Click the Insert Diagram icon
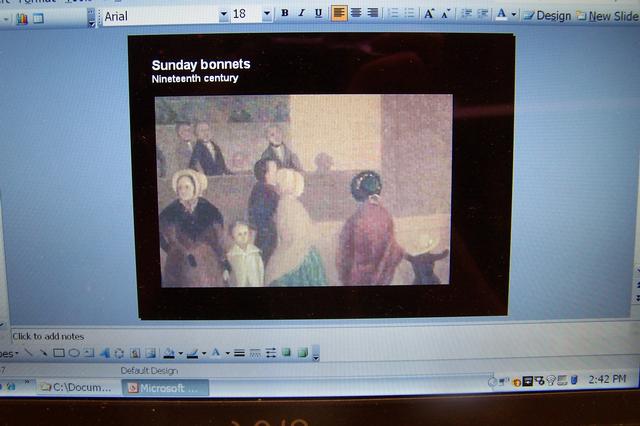The width and height of the screenshot is (640, 426). pyautogui.click(x=119, y=353)
